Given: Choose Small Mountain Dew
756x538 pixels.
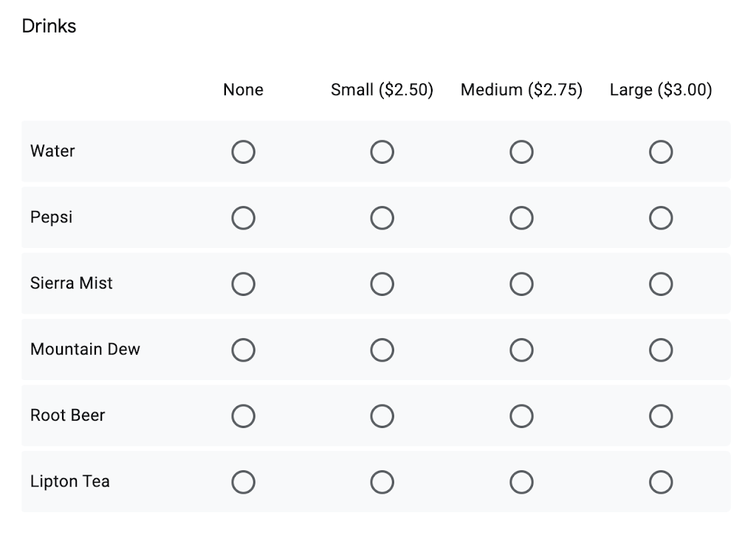Looking at the screenshot, I should pos(382,350).
